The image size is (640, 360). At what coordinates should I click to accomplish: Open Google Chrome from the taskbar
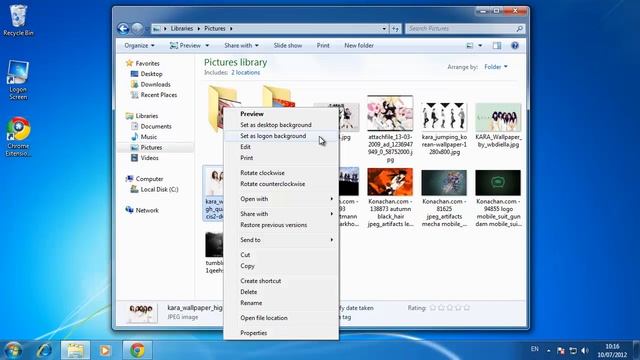coord(138,350)
